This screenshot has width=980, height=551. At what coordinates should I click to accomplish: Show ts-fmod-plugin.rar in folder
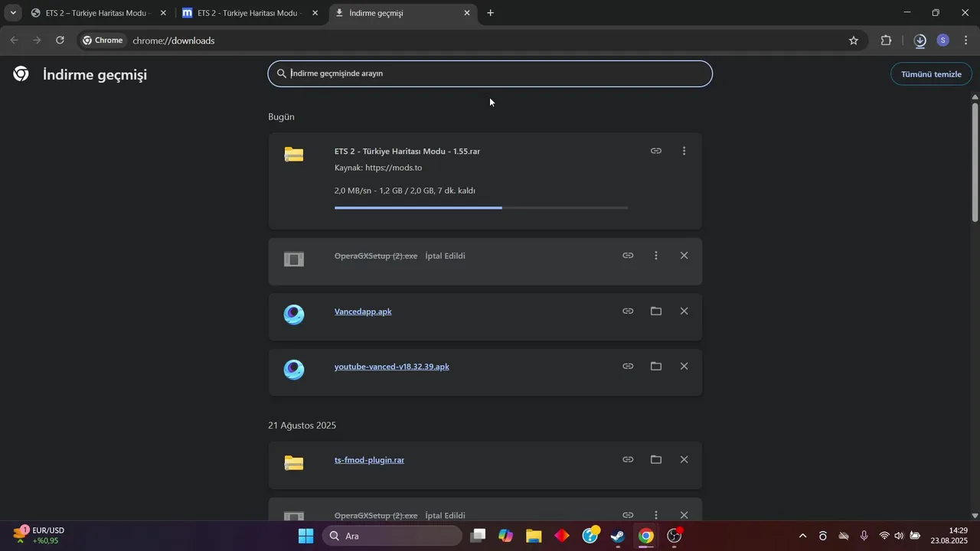pyautogui.click(x=656, y=460)
